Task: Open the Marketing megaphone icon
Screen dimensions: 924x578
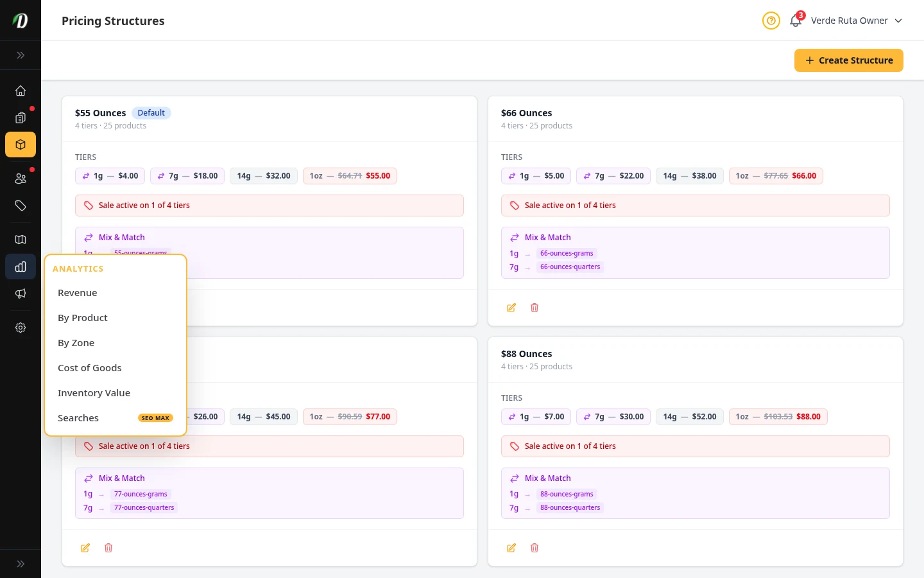Action: 21,293
